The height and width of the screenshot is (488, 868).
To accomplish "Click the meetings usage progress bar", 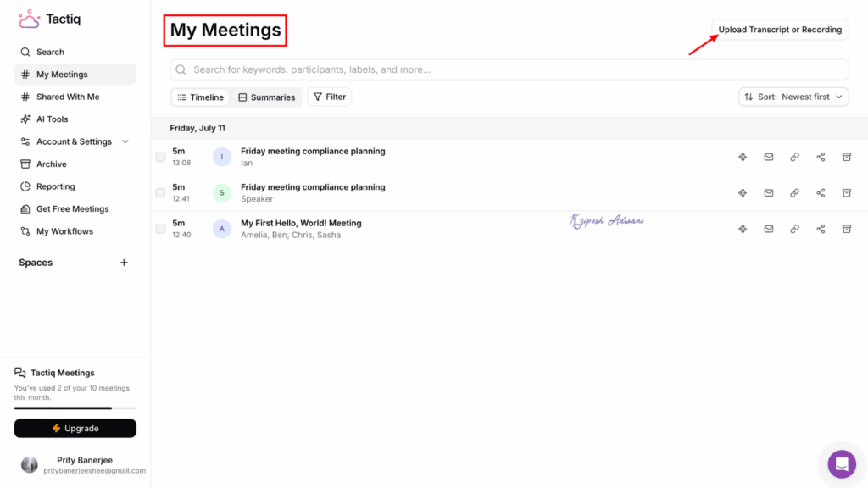I will click(75, 408).
